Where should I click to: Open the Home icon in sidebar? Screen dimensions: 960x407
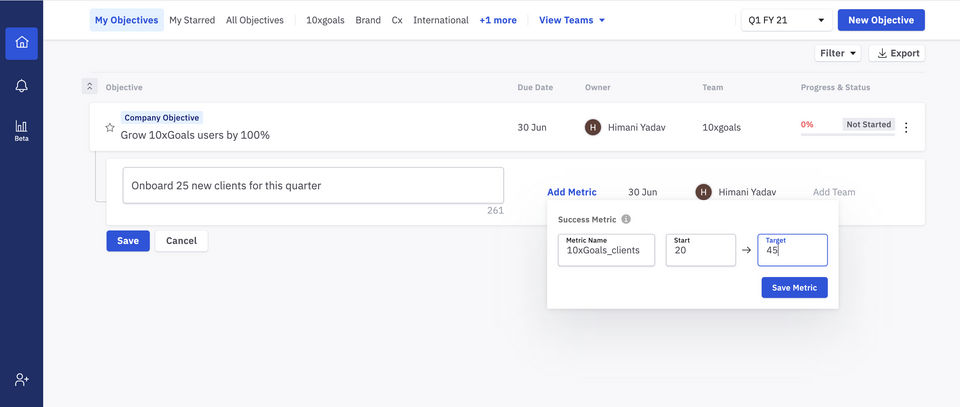[21, 43]
